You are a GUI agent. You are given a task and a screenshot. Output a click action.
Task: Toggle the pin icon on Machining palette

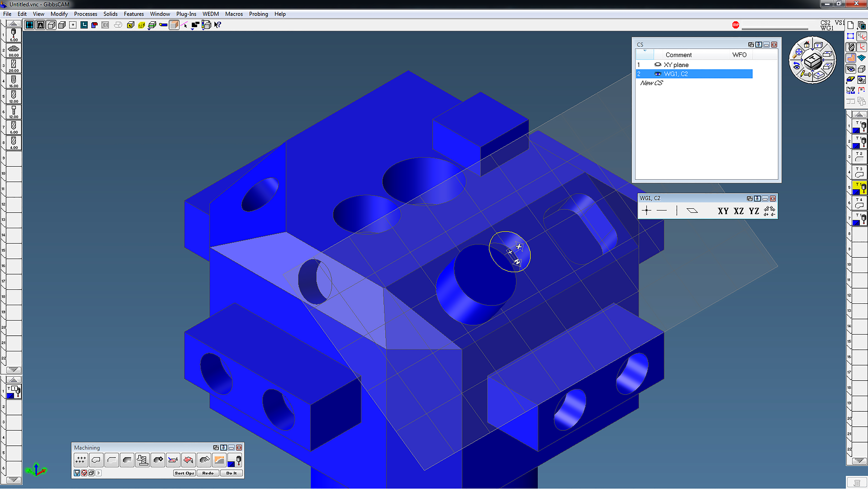click(224, 448)
